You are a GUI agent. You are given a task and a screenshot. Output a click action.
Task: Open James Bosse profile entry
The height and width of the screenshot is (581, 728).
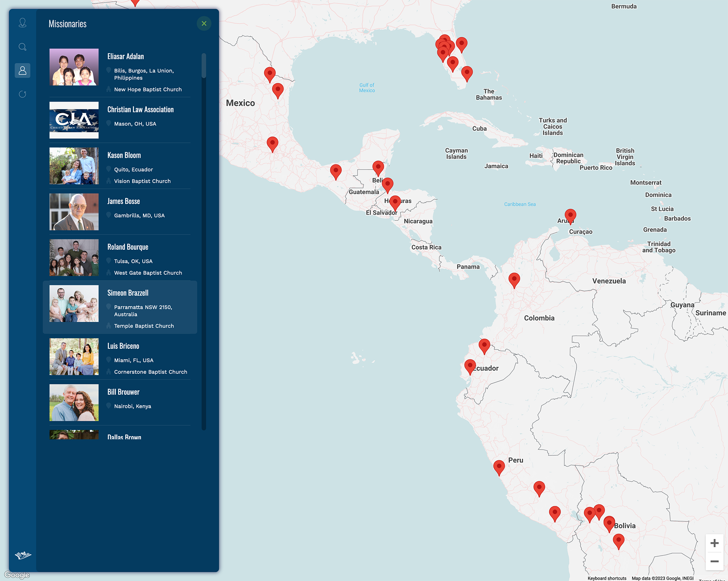pyautogui.click(x=123, y=201)
